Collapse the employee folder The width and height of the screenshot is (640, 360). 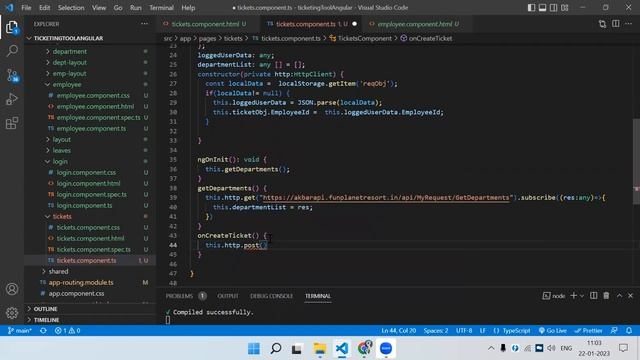point(67,84)
